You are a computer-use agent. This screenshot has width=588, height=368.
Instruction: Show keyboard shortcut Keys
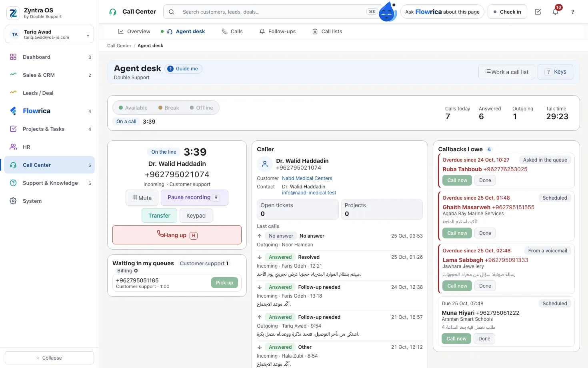(556, 72)
